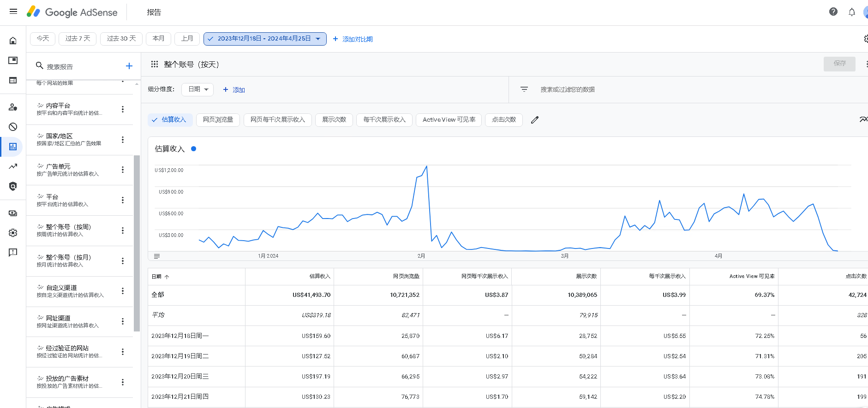
Task: Expand the 日期 dimension dropdown
Action: pyautogui.click(x=198, y=89)
